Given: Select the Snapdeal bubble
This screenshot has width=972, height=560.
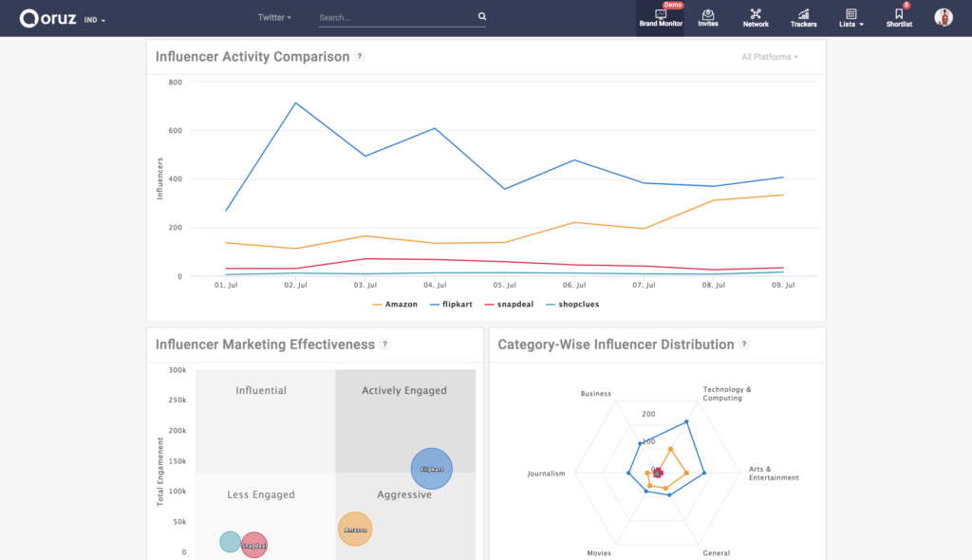Looking at the screenshot, I should click(x=254, y=545).
